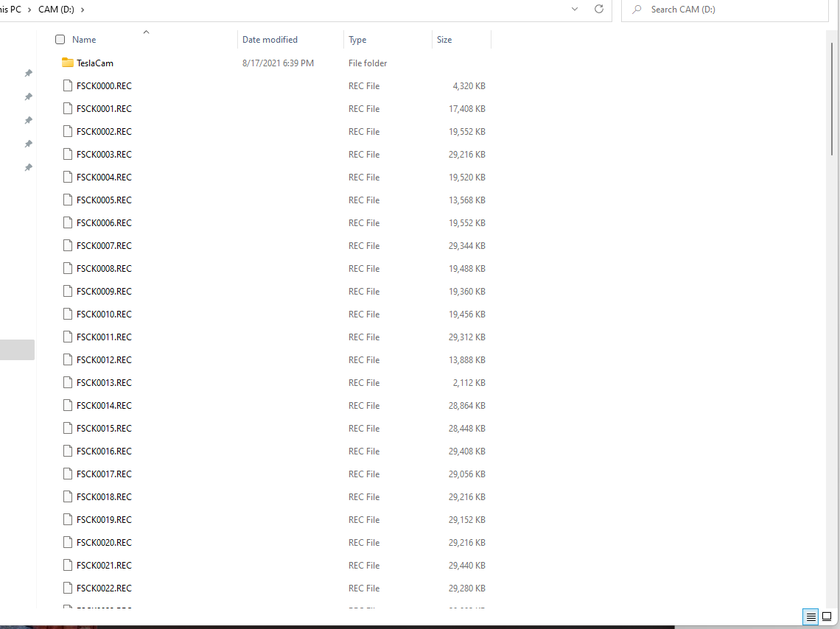
Task: Click the 29,344 KB size cell
Action: point(467,246)
